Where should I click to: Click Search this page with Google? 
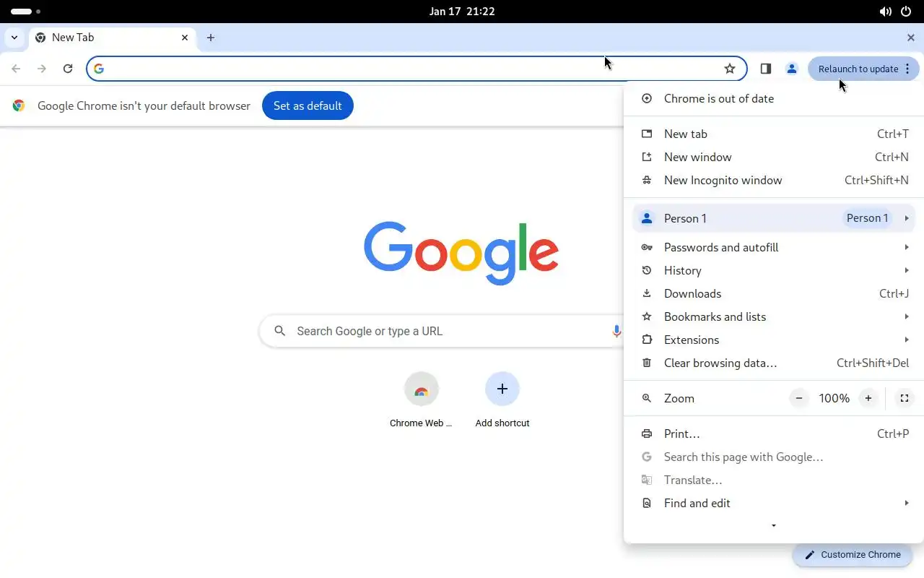pos(774,457)
